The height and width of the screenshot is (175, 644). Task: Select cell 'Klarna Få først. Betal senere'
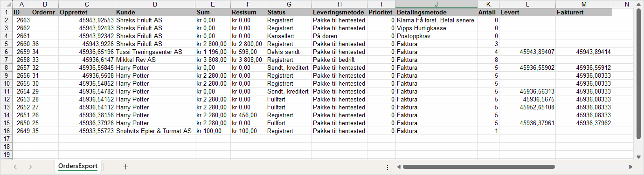click(436, 20)
